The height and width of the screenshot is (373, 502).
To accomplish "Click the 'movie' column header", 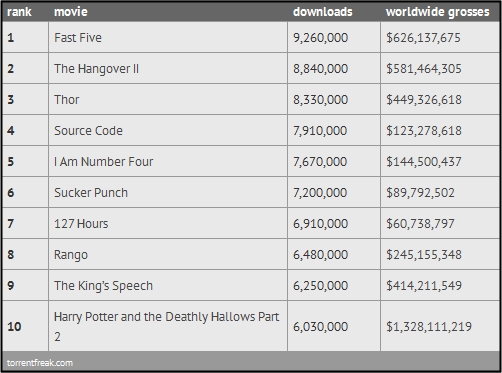I will [x=71, y=12].
